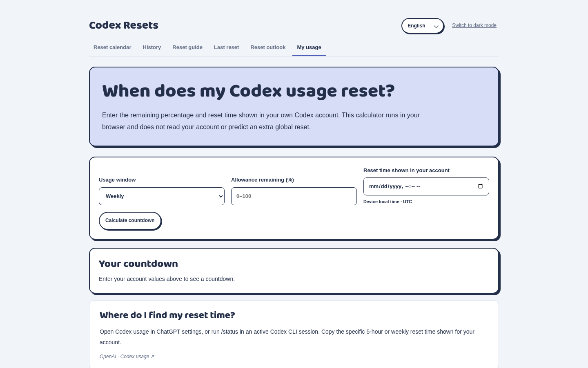Image resolution: width=588 pixels, height=368 pixels.
Task: Click the Calculate countdown button
Action: pyautogui.click(x=130, y=220)
